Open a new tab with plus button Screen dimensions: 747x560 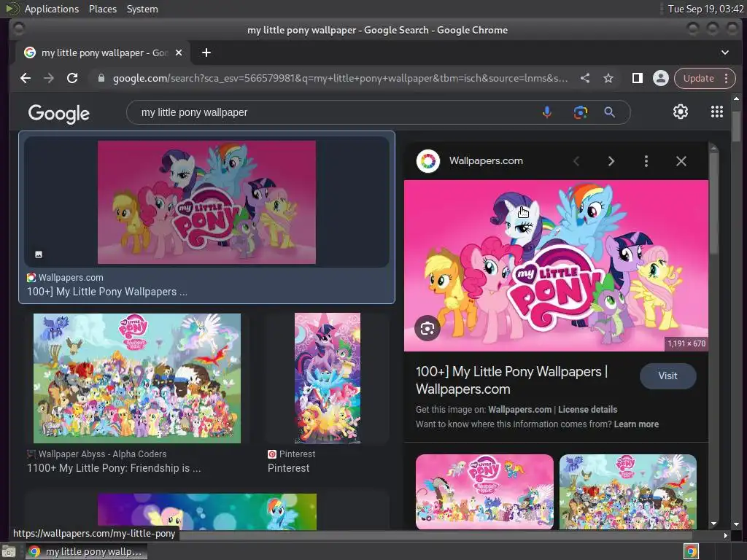tap(206, 52)
